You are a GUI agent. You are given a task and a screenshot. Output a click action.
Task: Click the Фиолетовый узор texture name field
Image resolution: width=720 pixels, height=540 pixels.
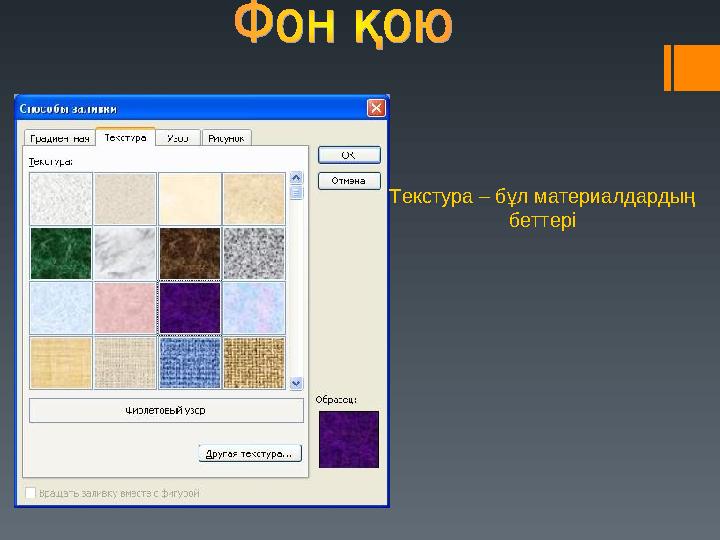click(166, 410)
